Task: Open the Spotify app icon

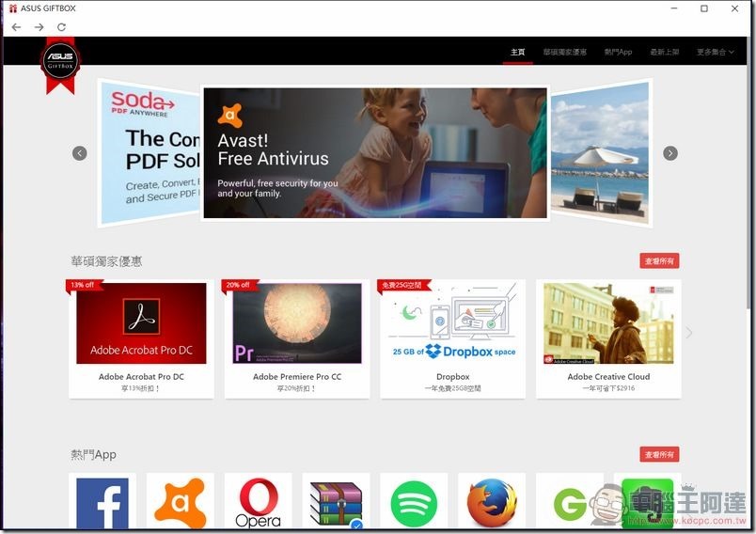Action: pyautogui.click(x=414, y=503)
